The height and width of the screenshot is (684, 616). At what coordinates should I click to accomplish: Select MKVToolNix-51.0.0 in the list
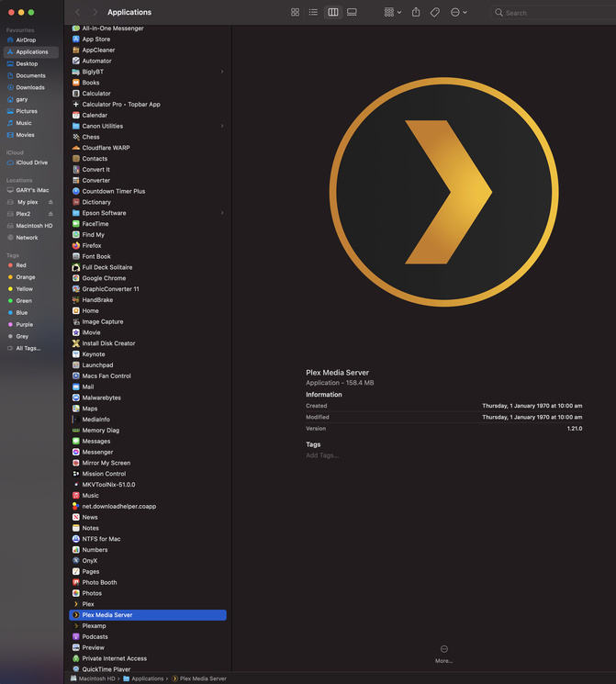[148, 485]
